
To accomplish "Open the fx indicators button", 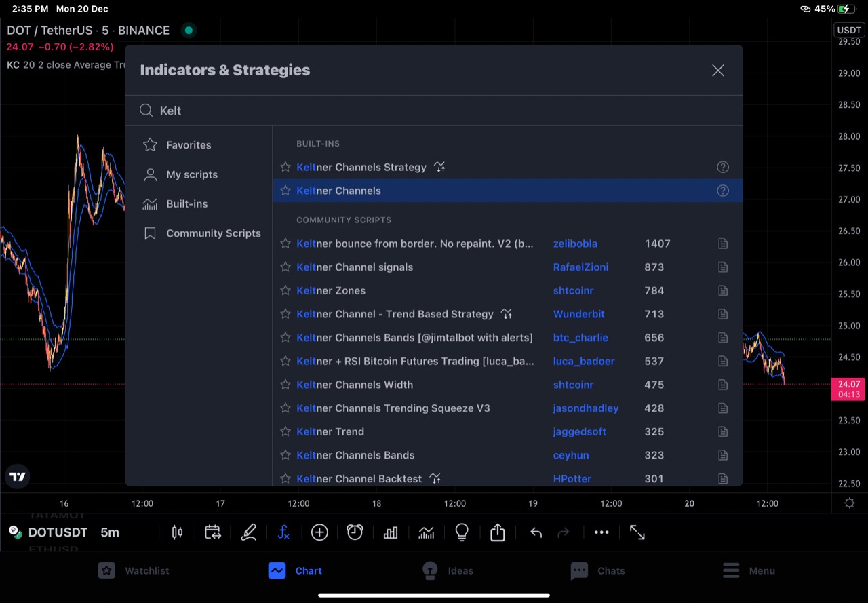I will click(x=284, y=532).
